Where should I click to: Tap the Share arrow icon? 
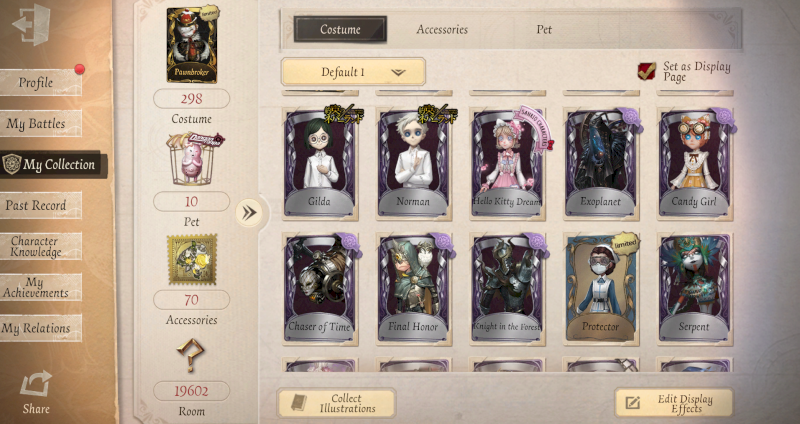36,384
